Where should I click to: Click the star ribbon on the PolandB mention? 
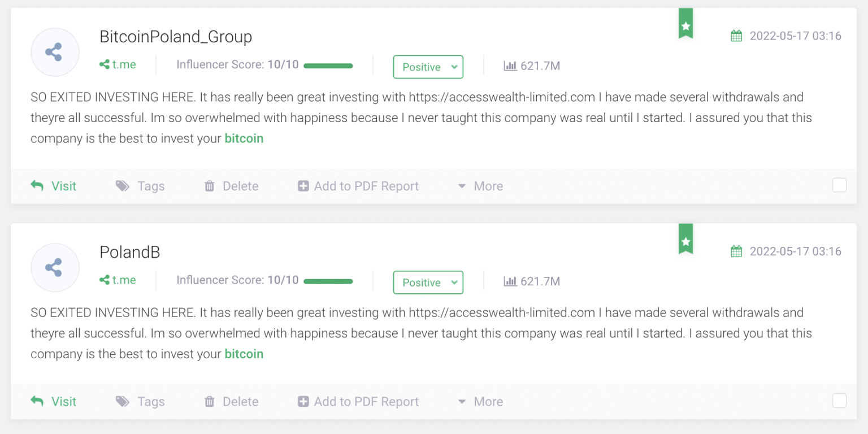[x=685, y=239]
